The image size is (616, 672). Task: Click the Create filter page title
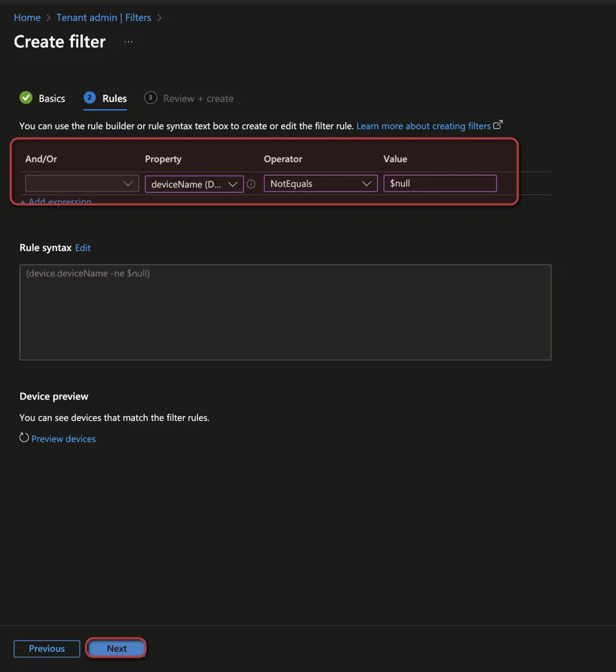click(x=60, y=42)
